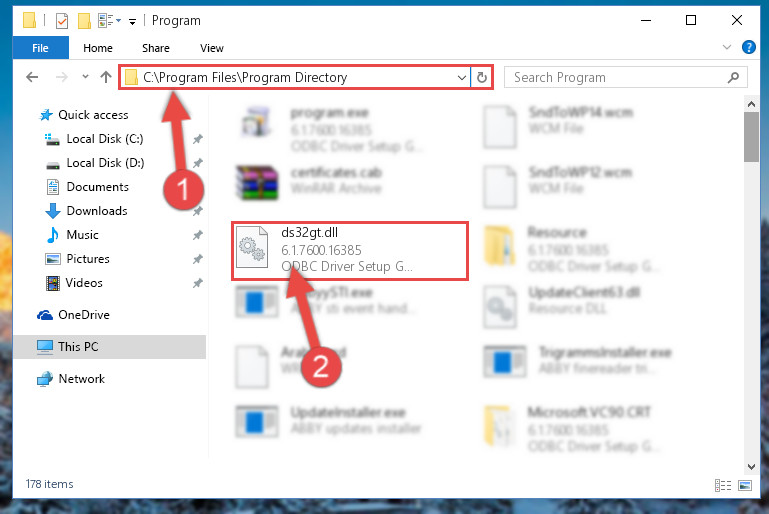Open Pictures in the sidebar
This screenshot has height=514, width=769.
77,258
